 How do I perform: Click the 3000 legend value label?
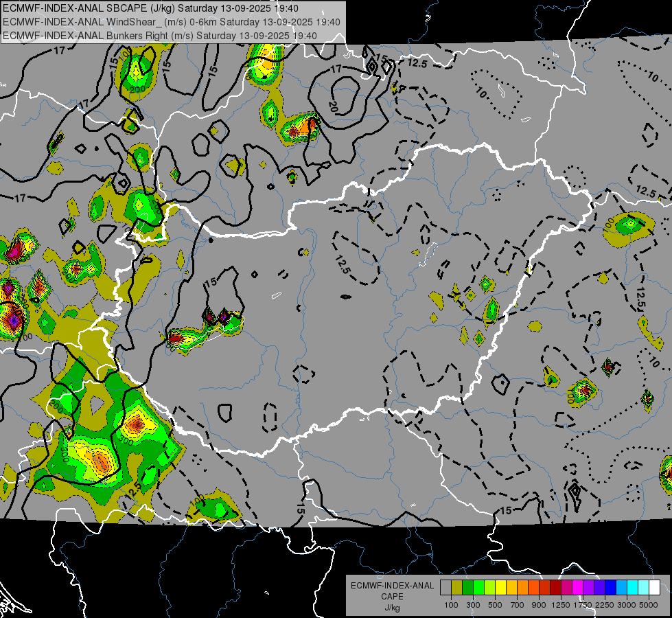pyautogui.click(x=627, y=605)
